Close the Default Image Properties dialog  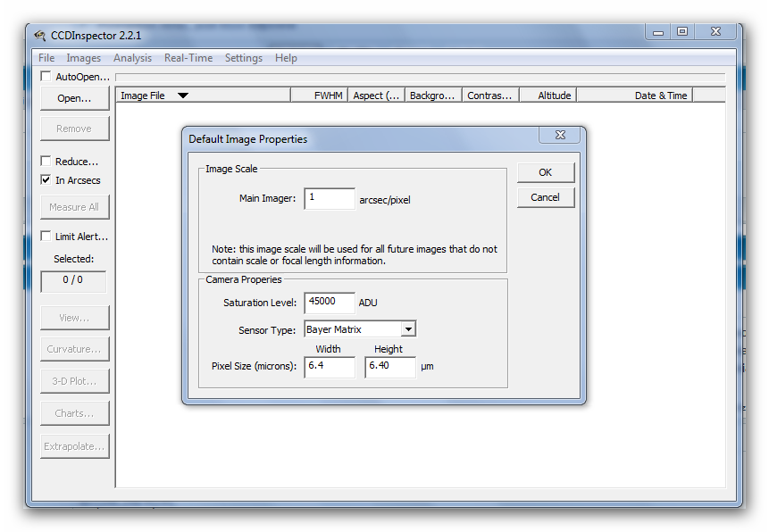pyautogui.click(x=560, y=135)
